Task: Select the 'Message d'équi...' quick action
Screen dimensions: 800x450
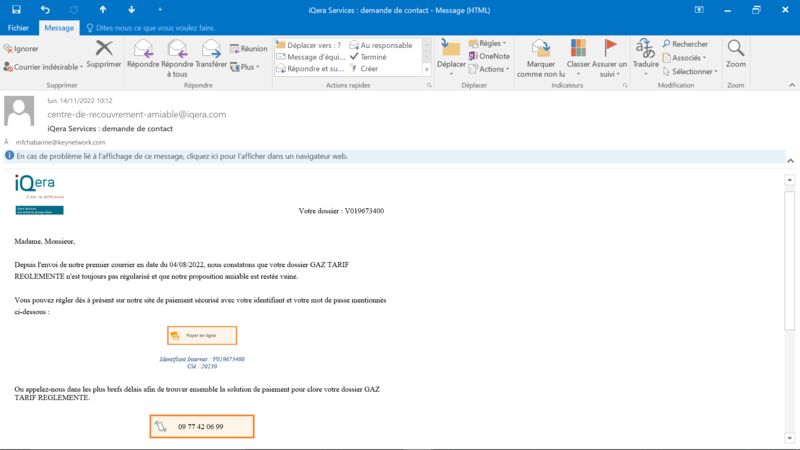Action: click(311, 57)
